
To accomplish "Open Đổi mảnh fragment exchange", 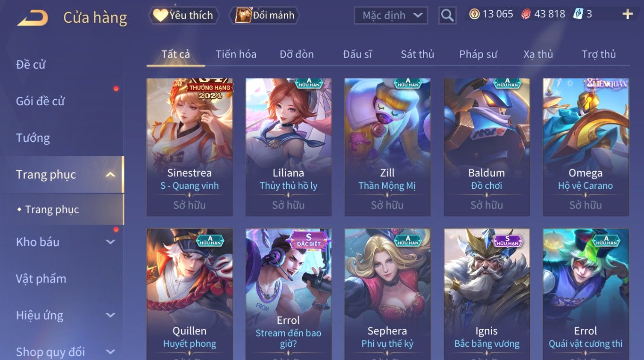I will 265,15.
